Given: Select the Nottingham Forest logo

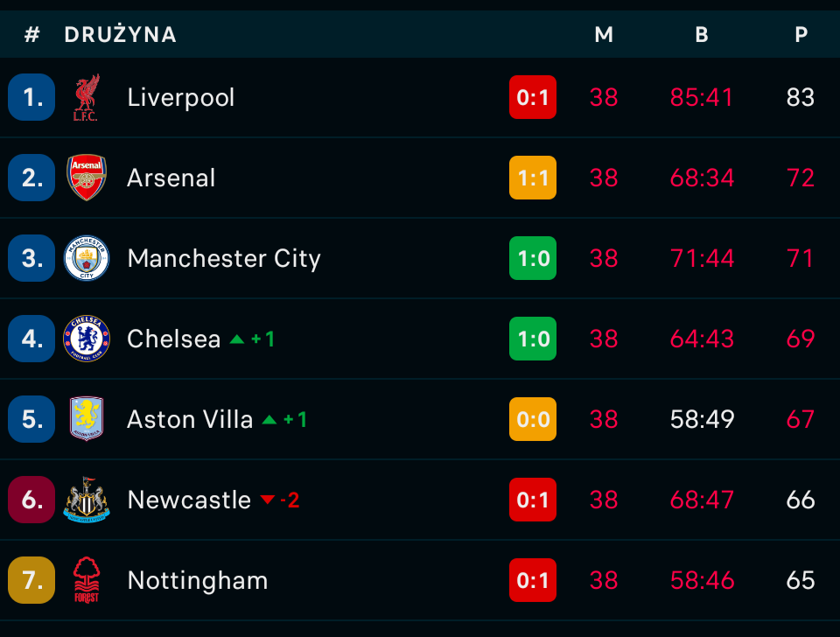Looking at the screenshot, I should (x=87, y=580).
